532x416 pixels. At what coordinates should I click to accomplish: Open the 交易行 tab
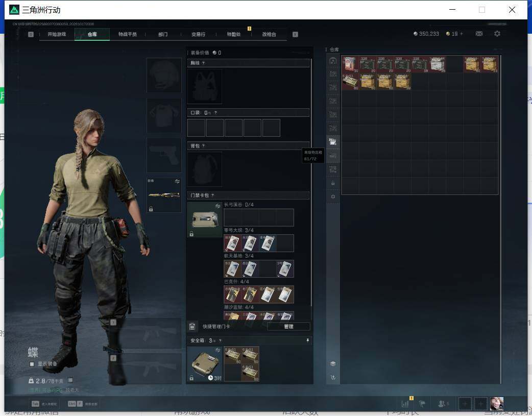[x=198, y=34]
